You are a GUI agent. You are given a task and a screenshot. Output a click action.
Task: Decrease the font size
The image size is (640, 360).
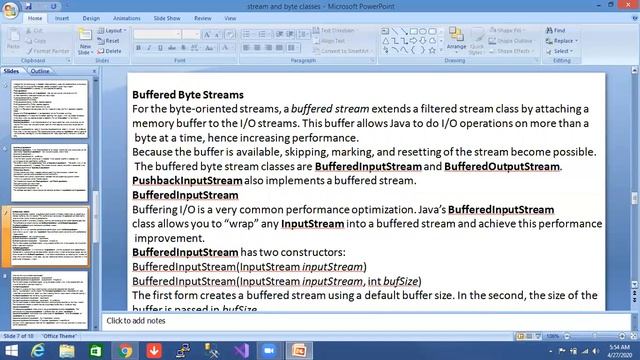tap(217, 35)
